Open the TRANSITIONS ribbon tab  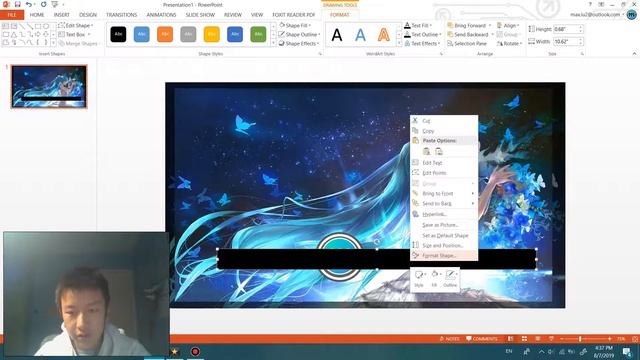point(122,15)
